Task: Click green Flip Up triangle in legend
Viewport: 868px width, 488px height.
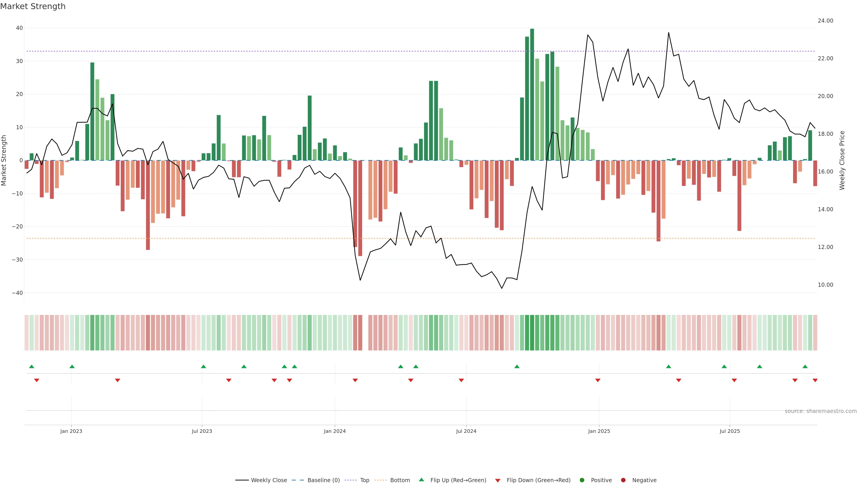Action: point(421,480)
